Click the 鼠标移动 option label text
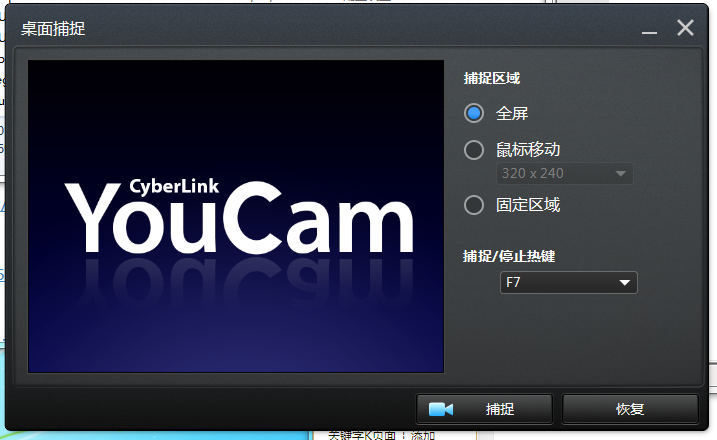 tap(528, 150)
